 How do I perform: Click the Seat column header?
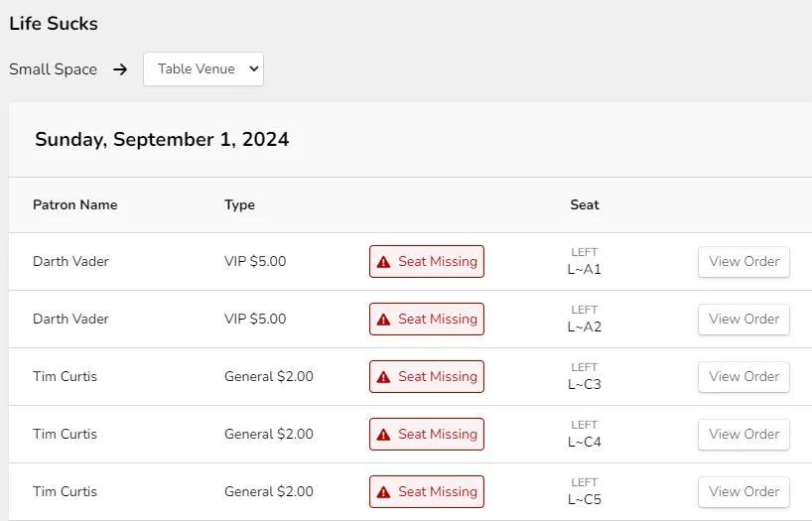click(x=585, y=204)
